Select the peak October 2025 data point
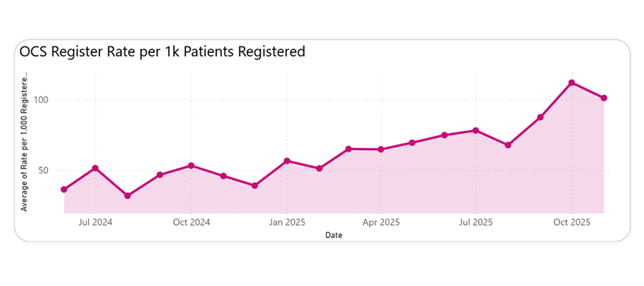The image size is (644, 286). coord(572,83)
